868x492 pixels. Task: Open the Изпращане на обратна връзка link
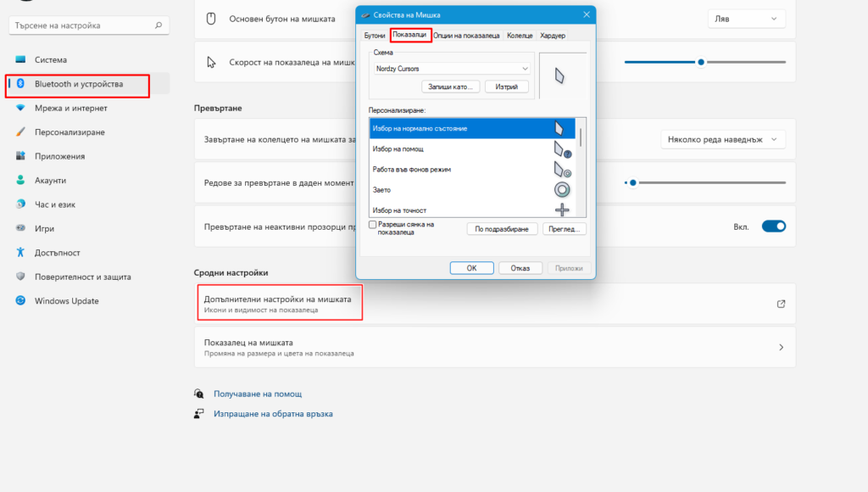click(274, 414)
